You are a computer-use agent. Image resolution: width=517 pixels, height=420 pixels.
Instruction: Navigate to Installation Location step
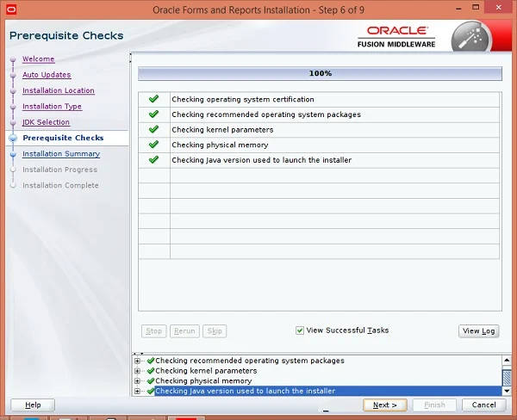pos(59,90)
